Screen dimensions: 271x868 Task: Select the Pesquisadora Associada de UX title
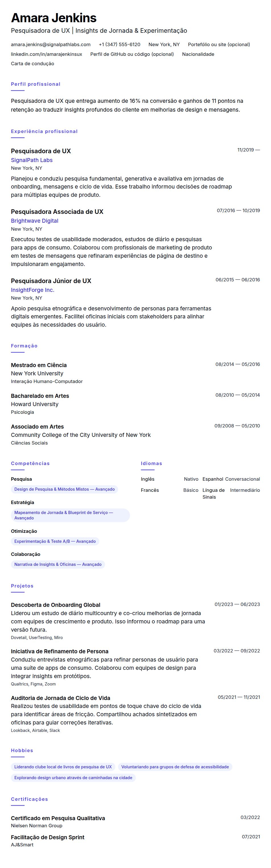point(57,212)
